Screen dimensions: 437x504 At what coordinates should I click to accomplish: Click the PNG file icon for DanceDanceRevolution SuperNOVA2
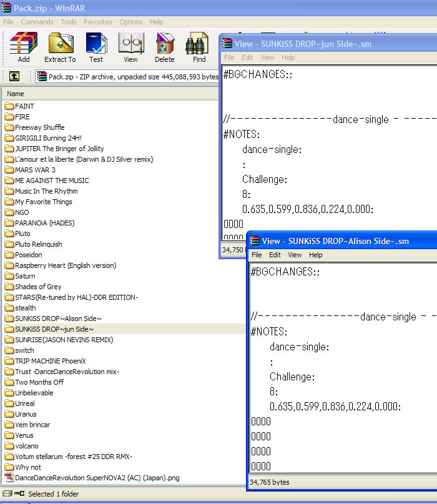[9, 478]
